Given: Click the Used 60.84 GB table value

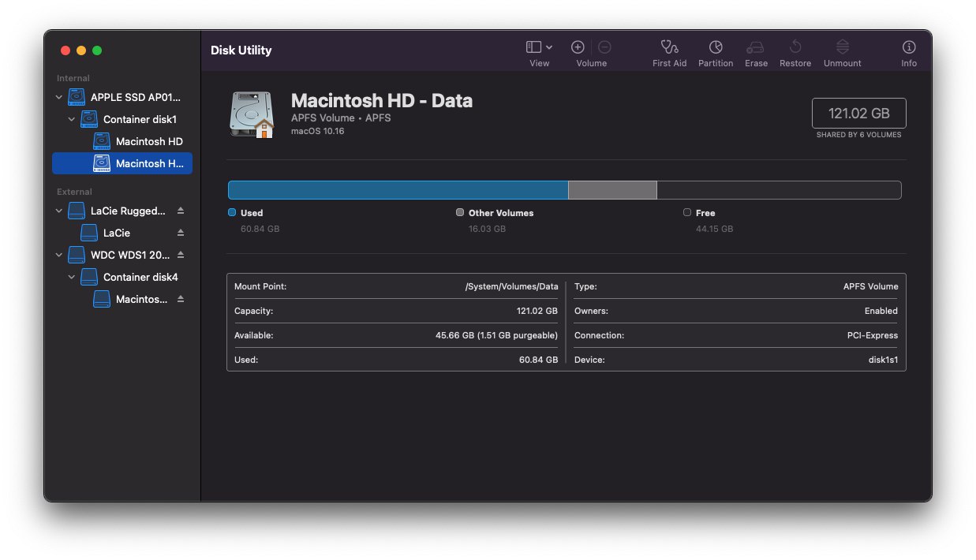Looking at the screenshot, I should tap(538, 360).
